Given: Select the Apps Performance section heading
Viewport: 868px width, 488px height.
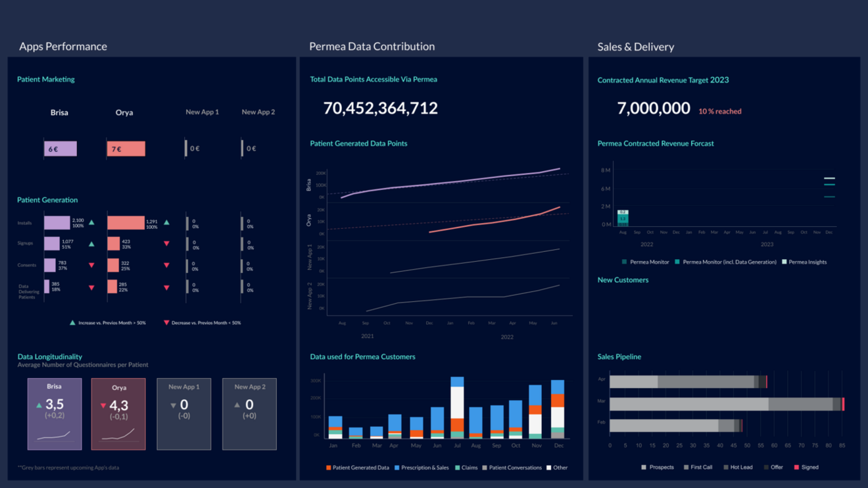Looking at the screenshot, I should [x=63, y=47].
